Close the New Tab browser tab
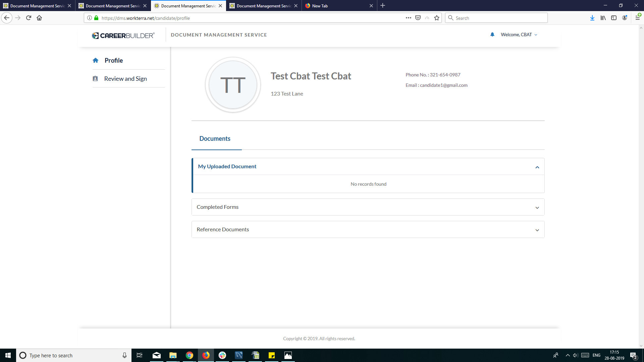 [x=371, y=6]
